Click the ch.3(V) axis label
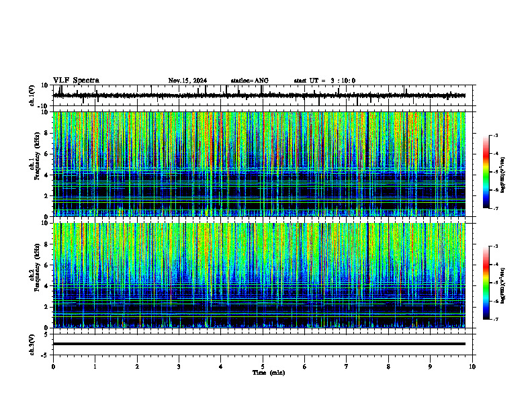This screenshot has height=411, width=532. point(32,345)
